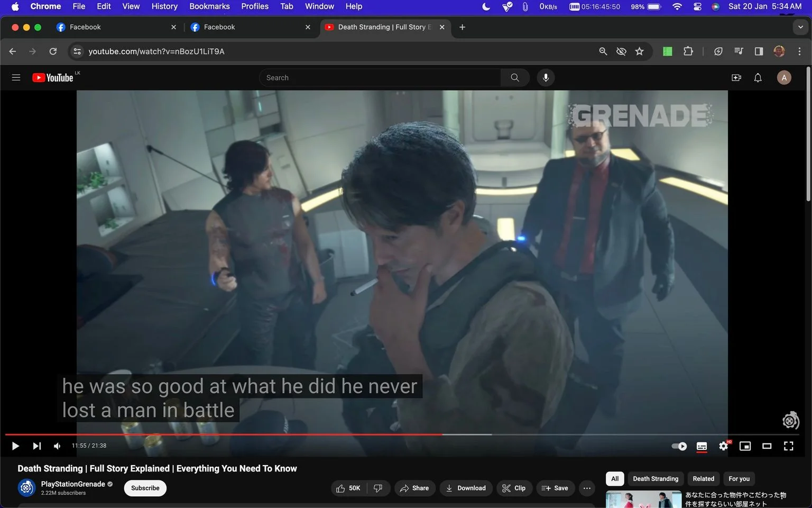Click the Share button
Viewport: 812px width, 508px height.
click(414, 488)
